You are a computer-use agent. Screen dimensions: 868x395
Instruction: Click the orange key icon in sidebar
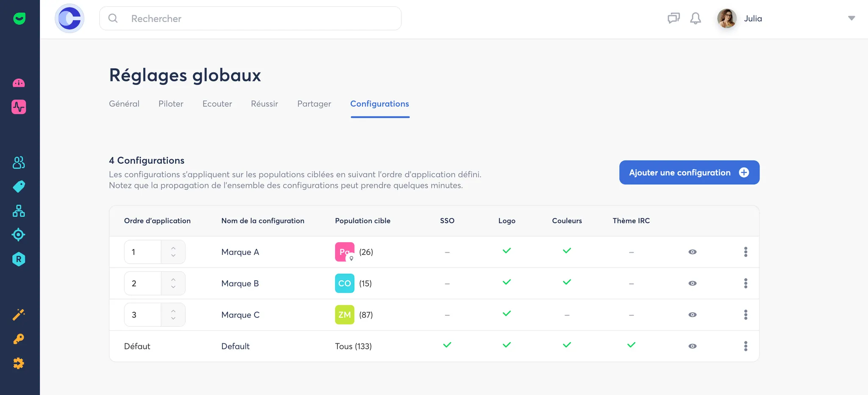click(19, 339)
